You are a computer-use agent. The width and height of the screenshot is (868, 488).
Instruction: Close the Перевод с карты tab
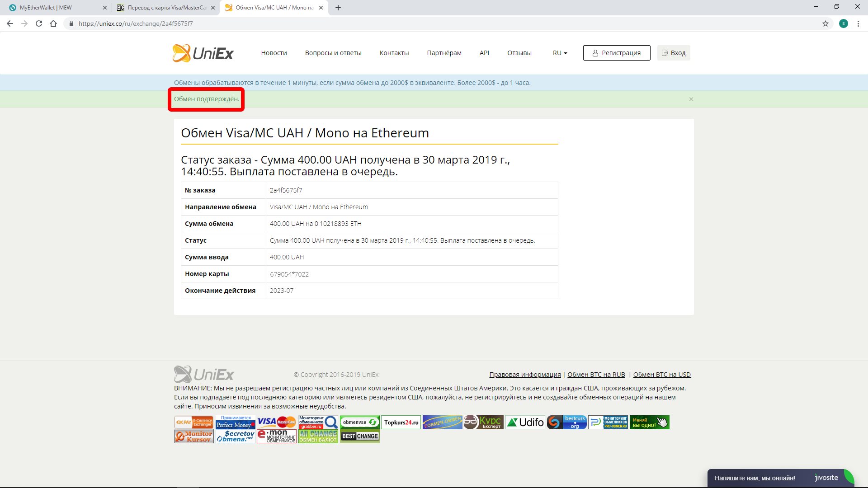tap(213, 8)
